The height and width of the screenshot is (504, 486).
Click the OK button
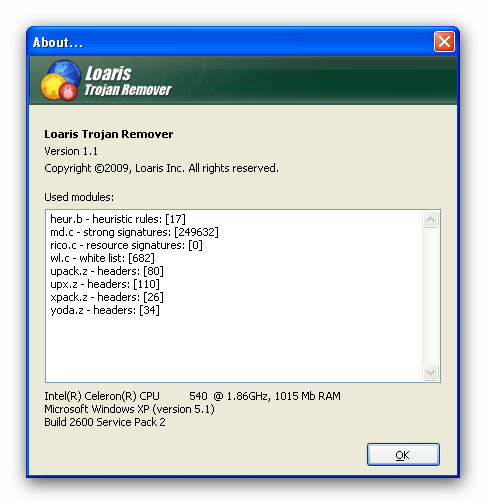pos(403,454)
